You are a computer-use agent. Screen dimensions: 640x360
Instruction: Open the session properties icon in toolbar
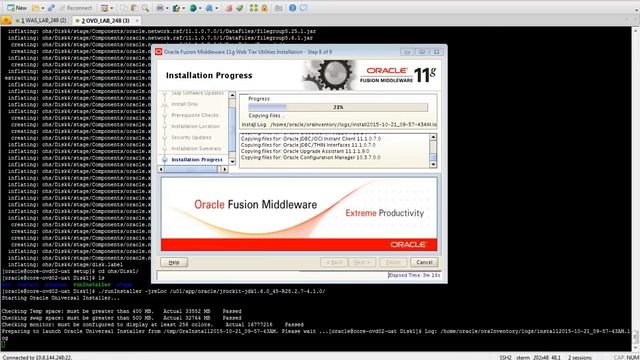tap(104, 8)
